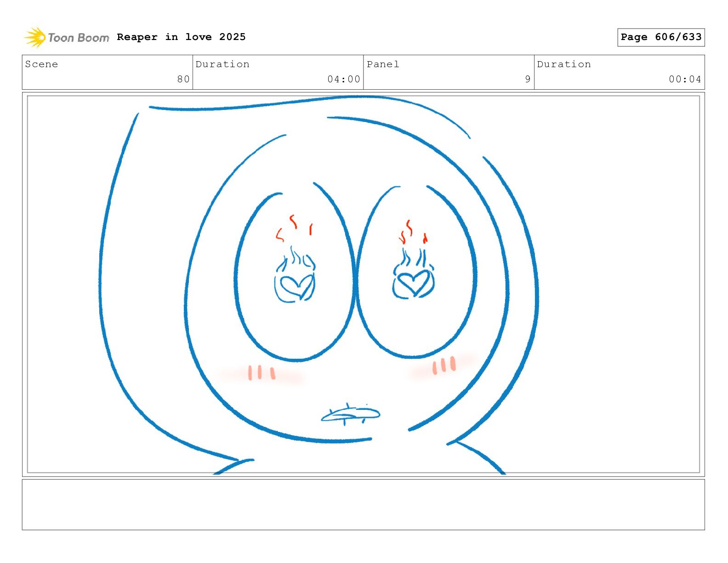Click the empty notes box below the panel
Viewport: 728px width, 563px height.
click(364, 505)
